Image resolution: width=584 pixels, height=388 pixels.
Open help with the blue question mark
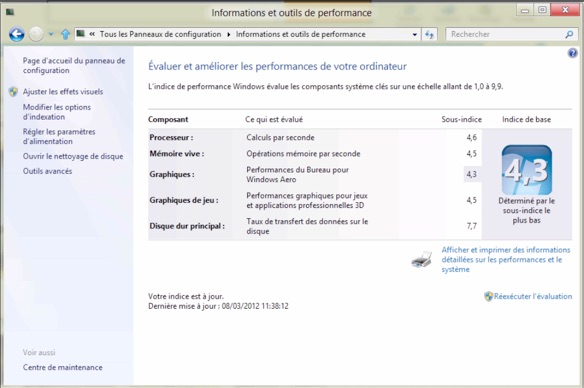coord(572,53)
